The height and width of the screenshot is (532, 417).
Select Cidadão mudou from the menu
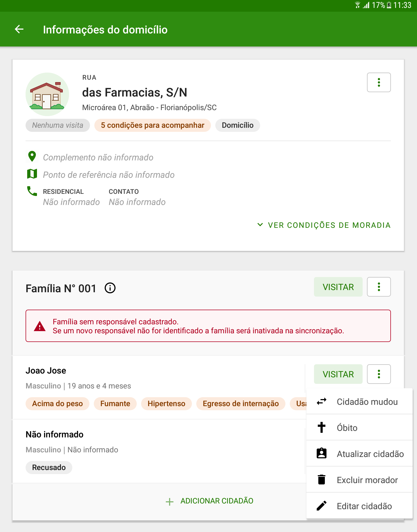click(359, 402)
